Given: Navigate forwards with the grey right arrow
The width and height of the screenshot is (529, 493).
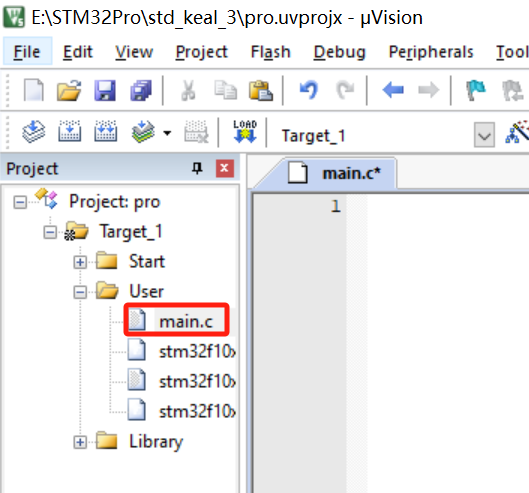Looking at the screenshot, I should [x=428, y=90].
